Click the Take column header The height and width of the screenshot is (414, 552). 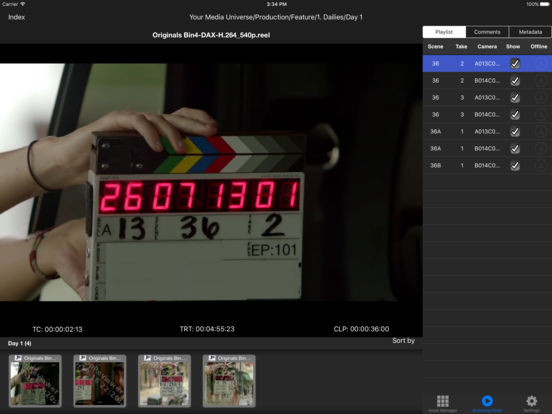(x=462, y=46)
